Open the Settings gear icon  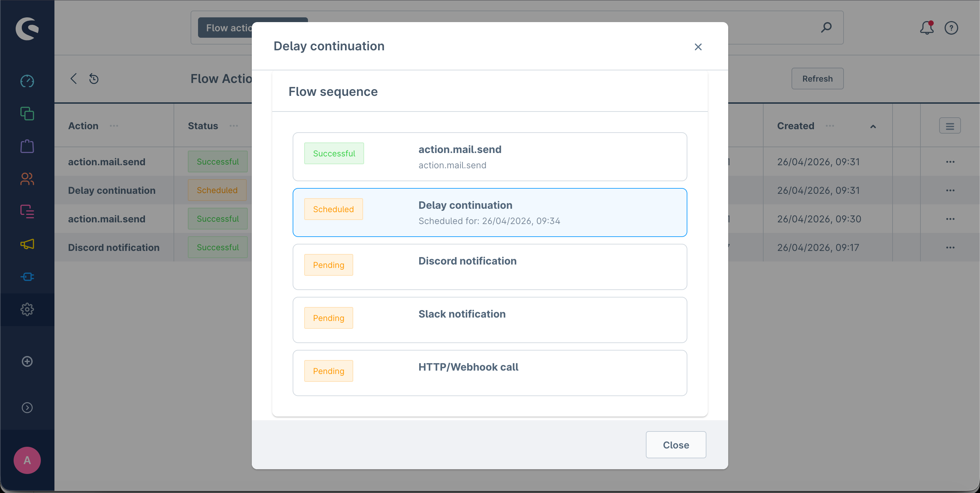pos(27,309)
